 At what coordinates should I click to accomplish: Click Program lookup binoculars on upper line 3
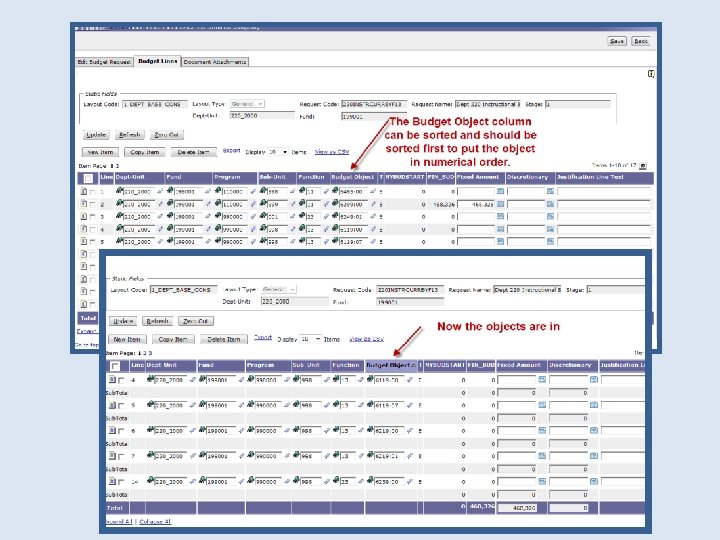tap(218, 216)
